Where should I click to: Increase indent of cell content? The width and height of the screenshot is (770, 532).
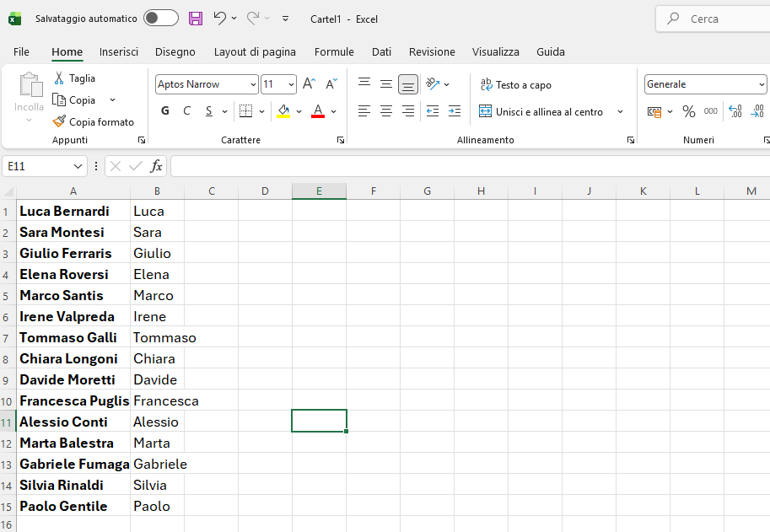click(x=455, y=111)
